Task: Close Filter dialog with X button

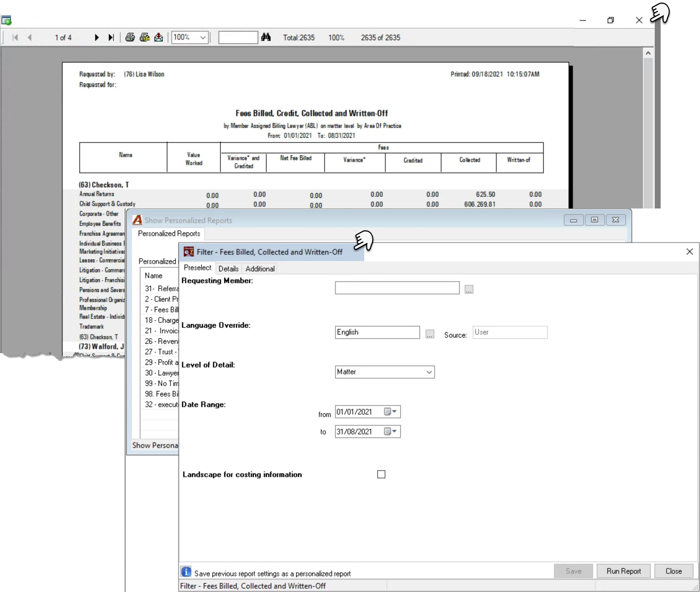Action: pos(689,251)
